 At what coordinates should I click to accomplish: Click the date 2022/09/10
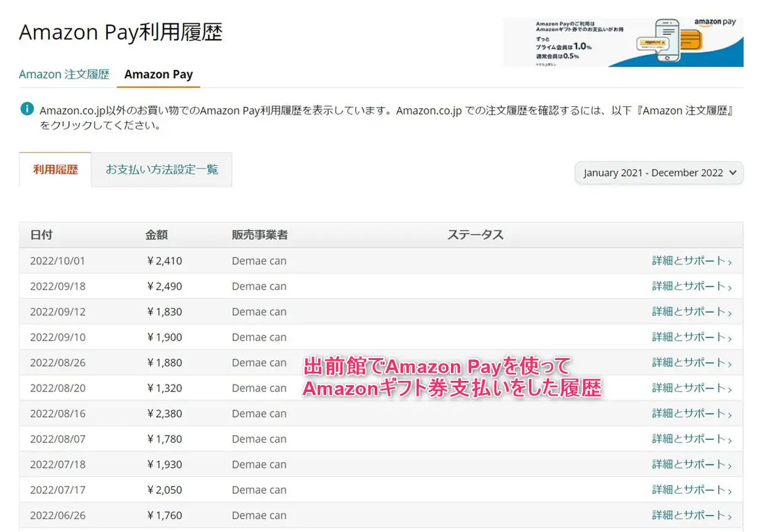click(58, 337)
